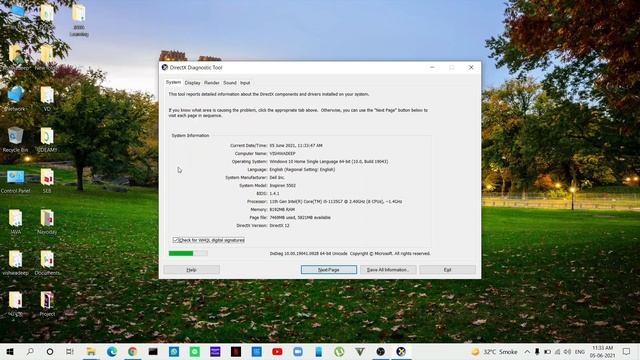Screen dimensions: 640x360
Task: Select the Navoday folder on desktop
Action: 47,222
